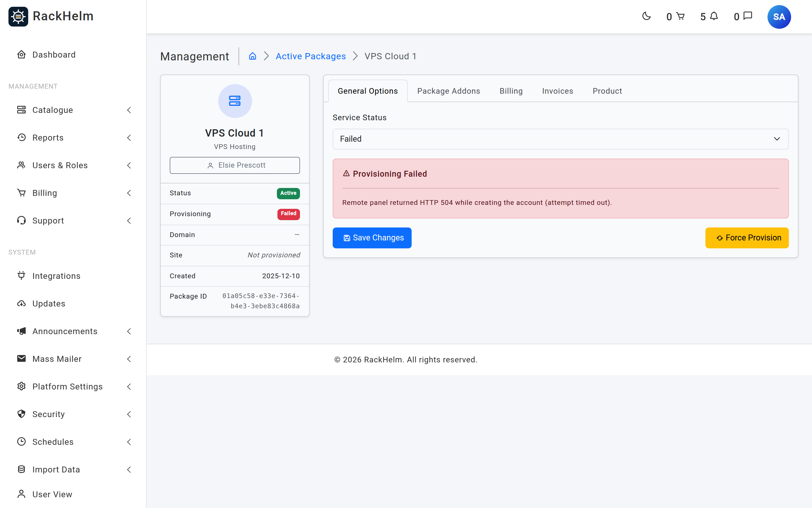This screenshot has height=508, width=812.
Task: Open notifications bell icon
Action: pyautogui.click(x=714, y=16)
